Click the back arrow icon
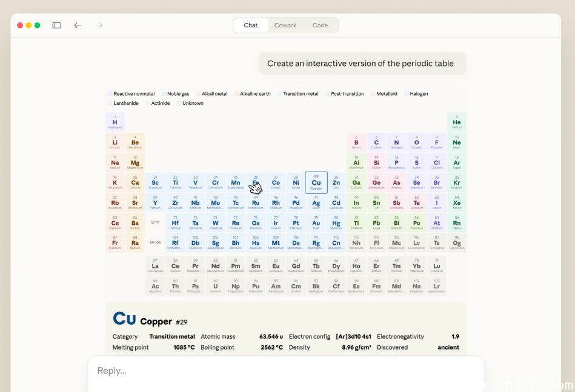This screenshot has height=392, width=575. [78, 25]
